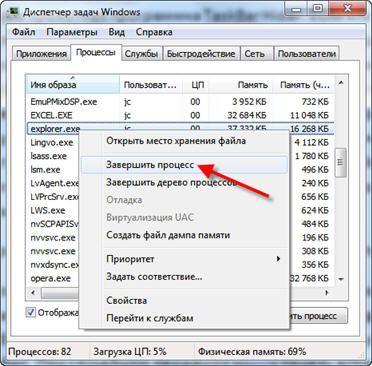This screenshot has height=366, width=372.
Task: Expand the Приоритет submenu
Action: click(184, 259)
